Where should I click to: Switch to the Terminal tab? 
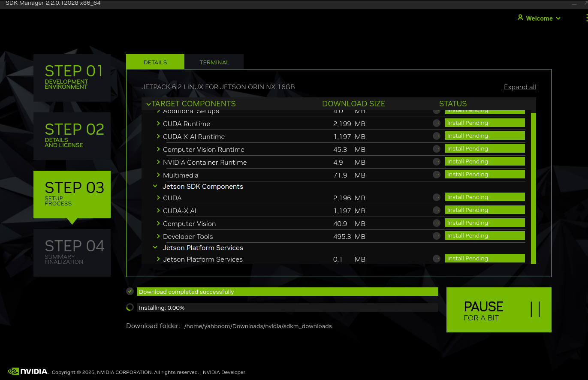pyautogui.click(x=214, y=62)
